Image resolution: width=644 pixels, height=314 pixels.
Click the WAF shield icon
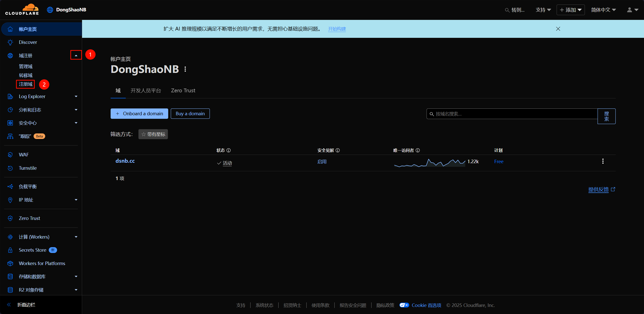[10, 155]
